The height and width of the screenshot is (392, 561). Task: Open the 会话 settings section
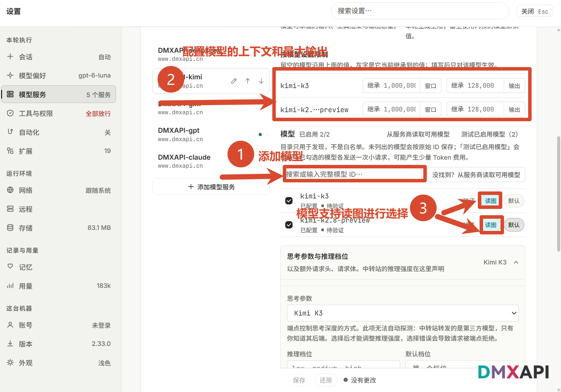coord(59,57)
